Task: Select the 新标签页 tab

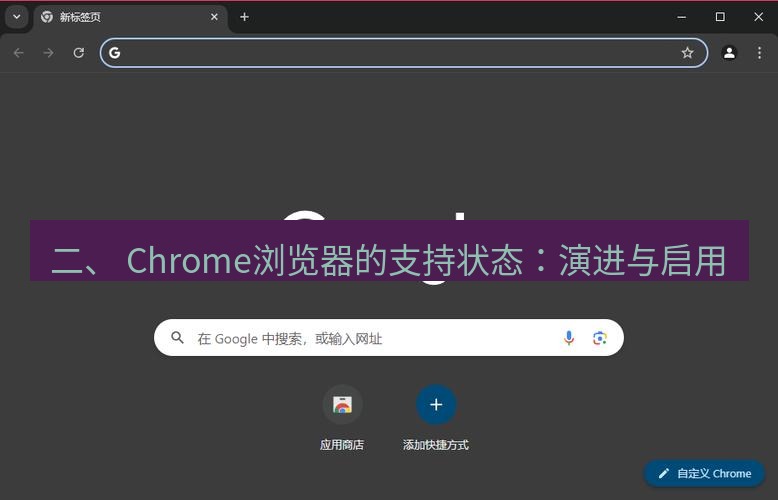Action: pos(130,17)
